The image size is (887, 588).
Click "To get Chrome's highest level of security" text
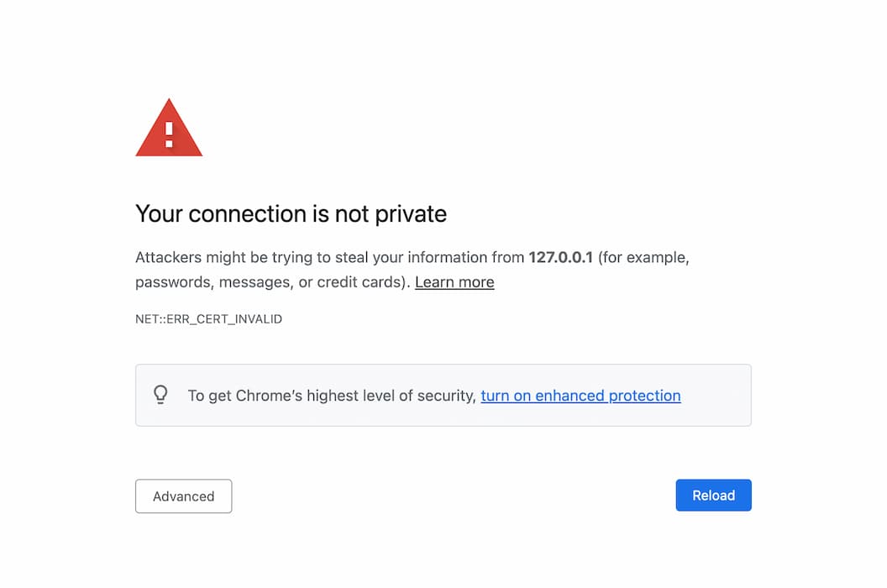332,396
